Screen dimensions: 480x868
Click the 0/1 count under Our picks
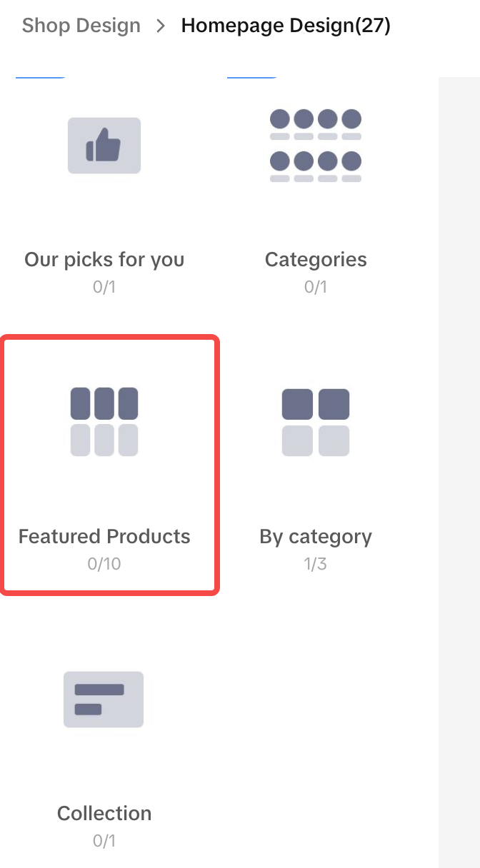tap(104, 287)
